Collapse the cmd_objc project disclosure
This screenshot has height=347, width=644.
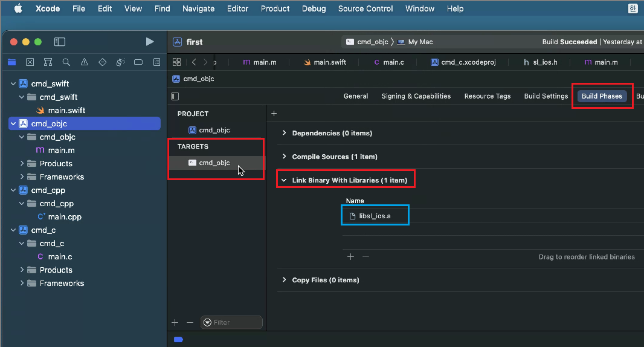click(x=13, y=123)
